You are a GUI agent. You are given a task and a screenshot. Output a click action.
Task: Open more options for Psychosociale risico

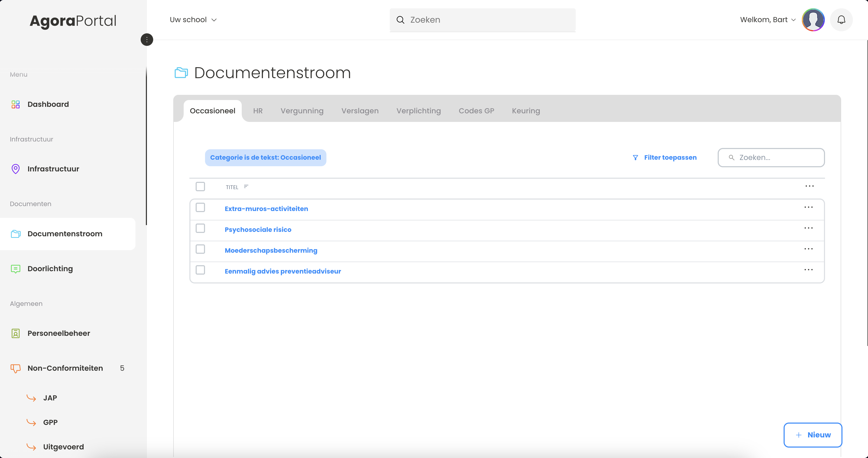tap(808, 228)
